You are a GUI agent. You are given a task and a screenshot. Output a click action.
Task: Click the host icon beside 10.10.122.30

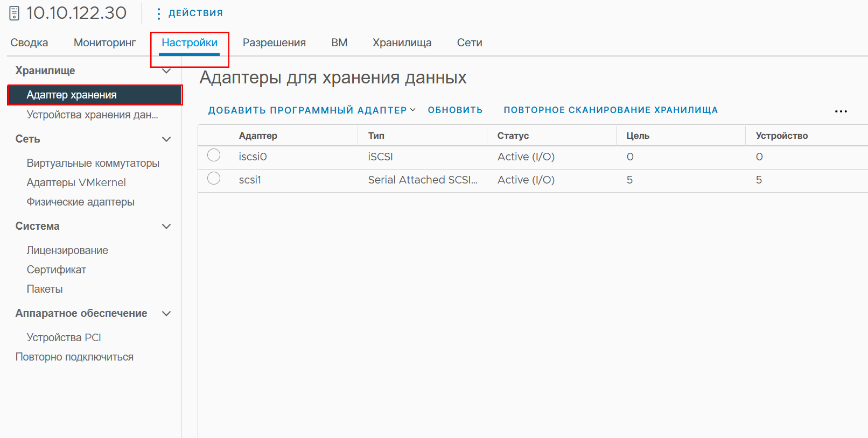(x=15, y=13)
